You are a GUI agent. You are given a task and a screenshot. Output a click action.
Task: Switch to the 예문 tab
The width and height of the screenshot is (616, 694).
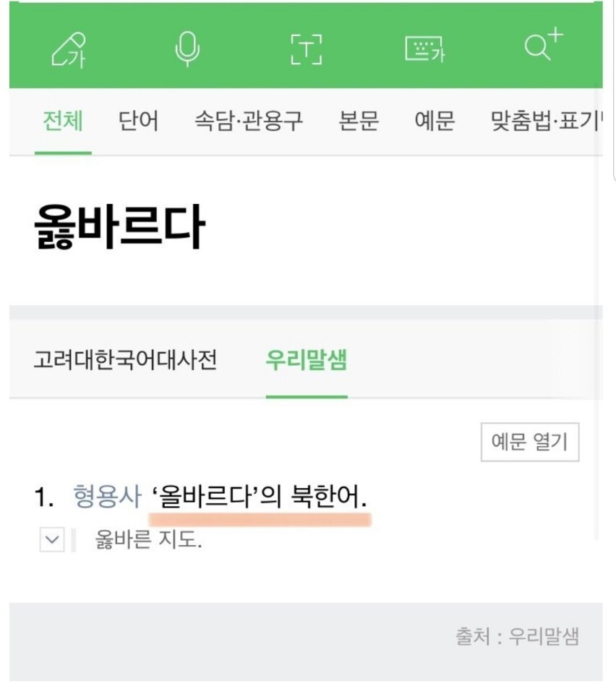(435, 121)
